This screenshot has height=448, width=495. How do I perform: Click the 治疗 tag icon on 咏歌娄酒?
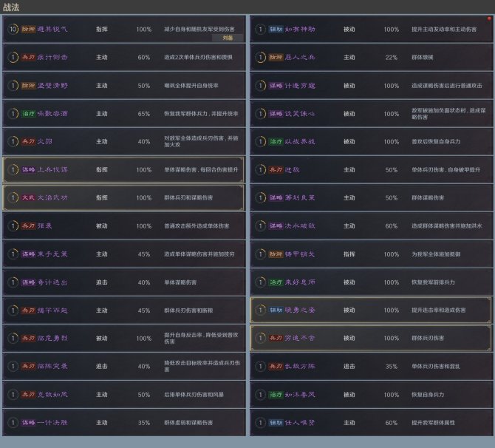[x=27, y=113]
